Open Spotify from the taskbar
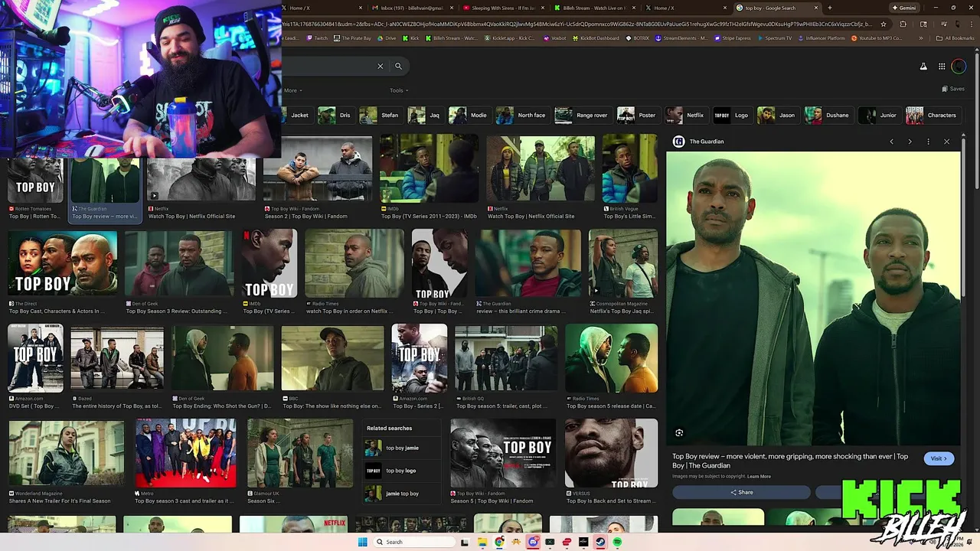 pyautogui.click(x=617, y=542)
